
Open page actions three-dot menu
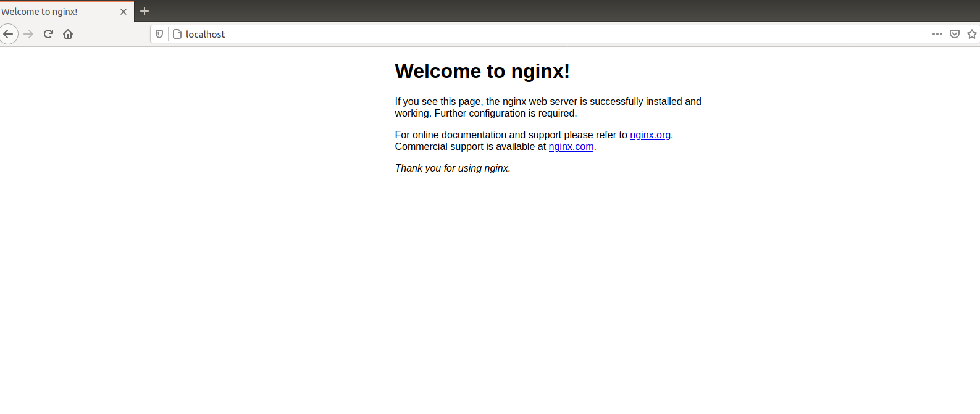[x=937, y=34]
